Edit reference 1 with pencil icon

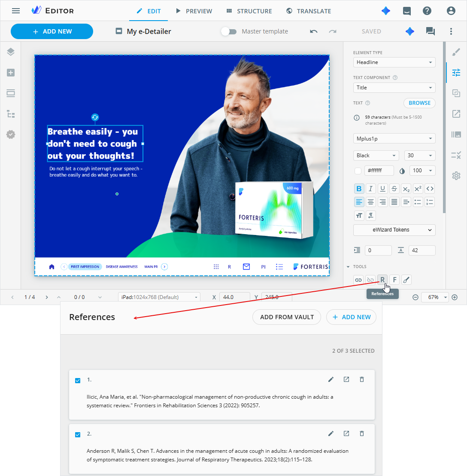(331, 379)
